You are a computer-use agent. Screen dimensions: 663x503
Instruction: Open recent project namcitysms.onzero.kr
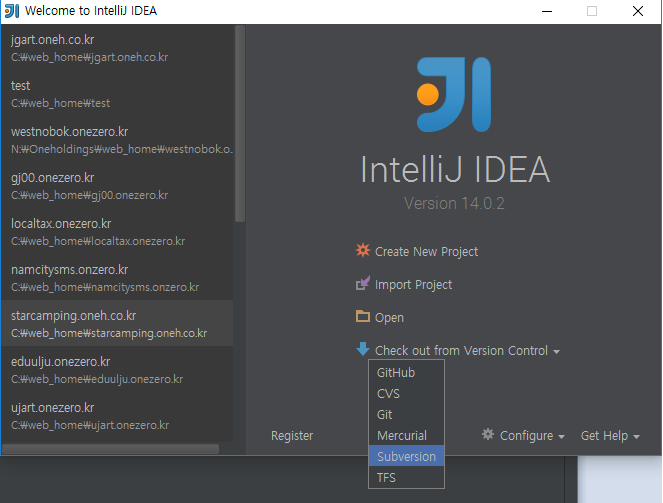coord(117,278)
